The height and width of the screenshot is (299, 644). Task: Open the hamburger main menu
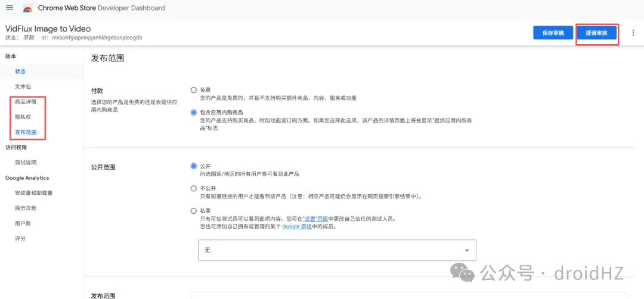10,8
